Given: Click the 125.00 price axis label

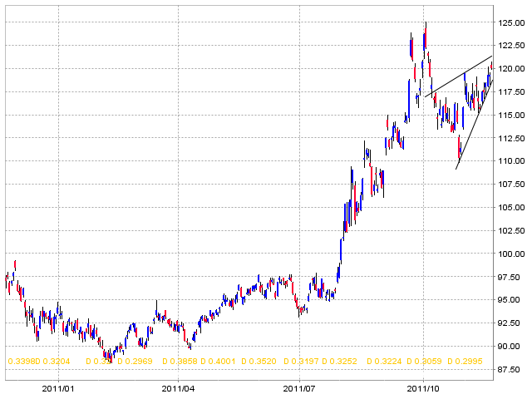Looking at the screenshot, I should (x=511, y=23).
